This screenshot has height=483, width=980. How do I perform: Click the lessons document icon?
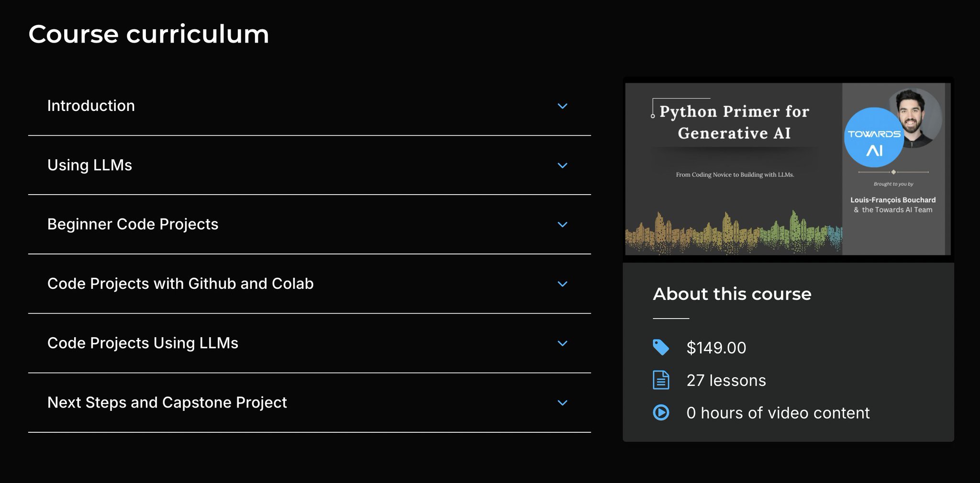[661, 380]
